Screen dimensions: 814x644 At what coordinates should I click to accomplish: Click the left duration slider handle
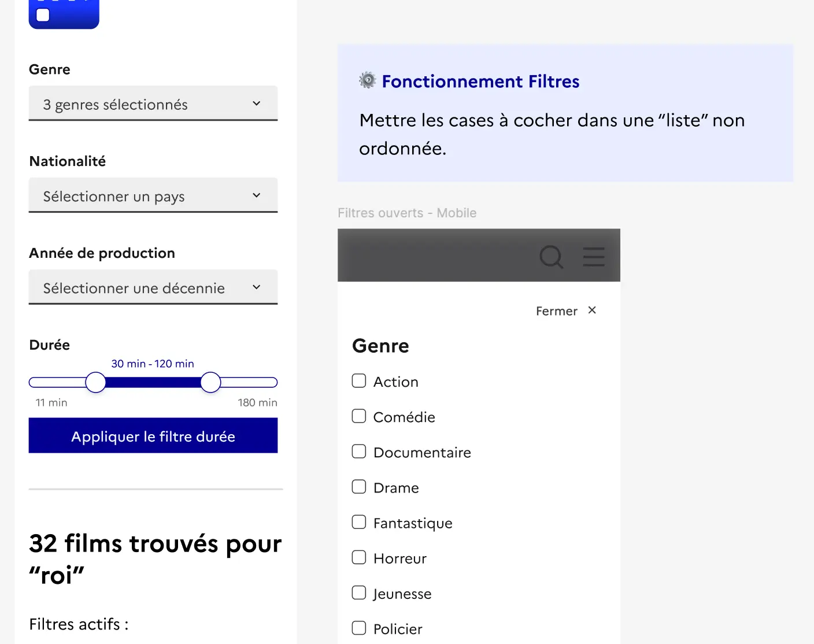pos(95,382)
